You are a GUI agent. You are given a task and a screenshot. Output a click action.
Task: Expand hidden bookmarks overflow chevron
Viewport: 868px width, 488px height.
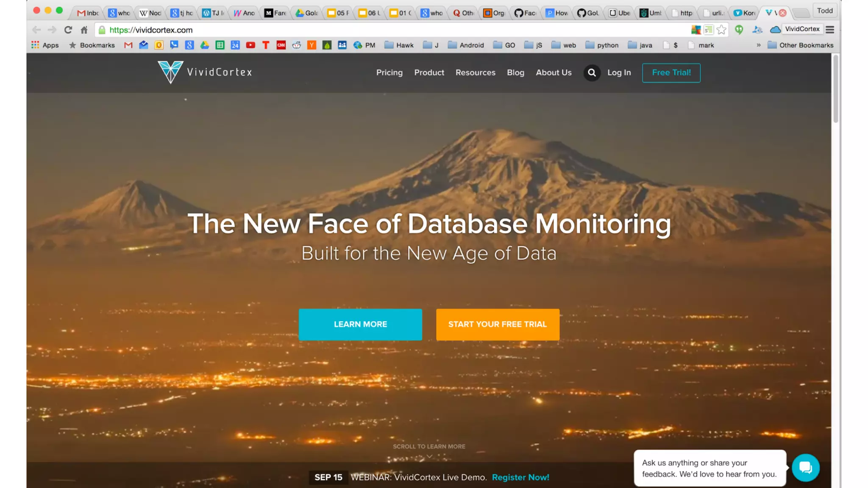click(758, 45)
